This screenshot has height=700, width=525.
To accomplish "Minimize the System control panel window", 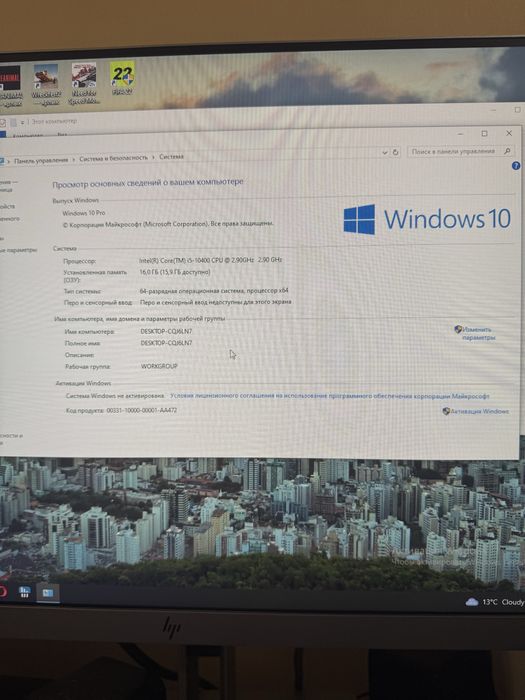I will click(460, 133).
